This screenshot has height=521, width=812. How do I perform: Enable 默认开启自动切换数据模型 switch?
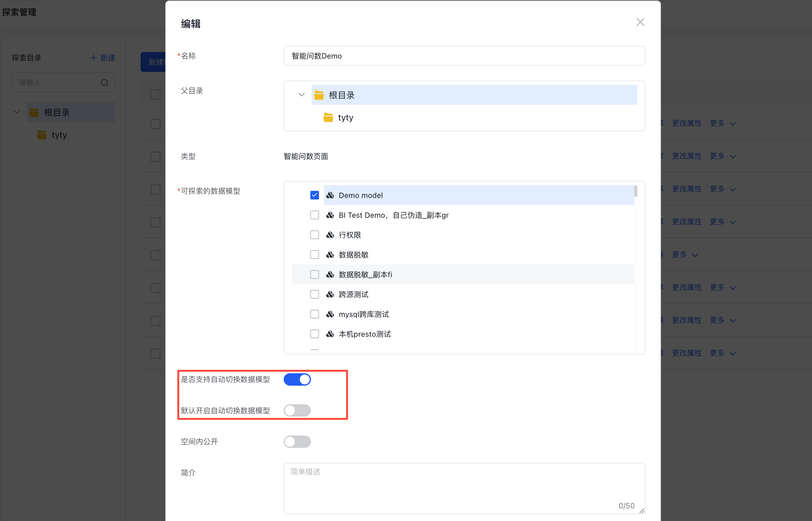point(297,410)
